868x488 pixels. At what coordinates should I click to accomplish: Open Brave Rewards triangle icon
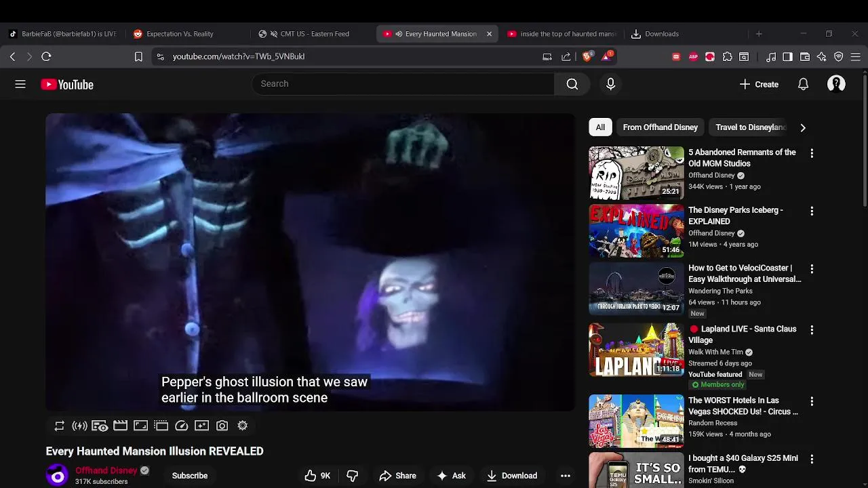point(607,56)
